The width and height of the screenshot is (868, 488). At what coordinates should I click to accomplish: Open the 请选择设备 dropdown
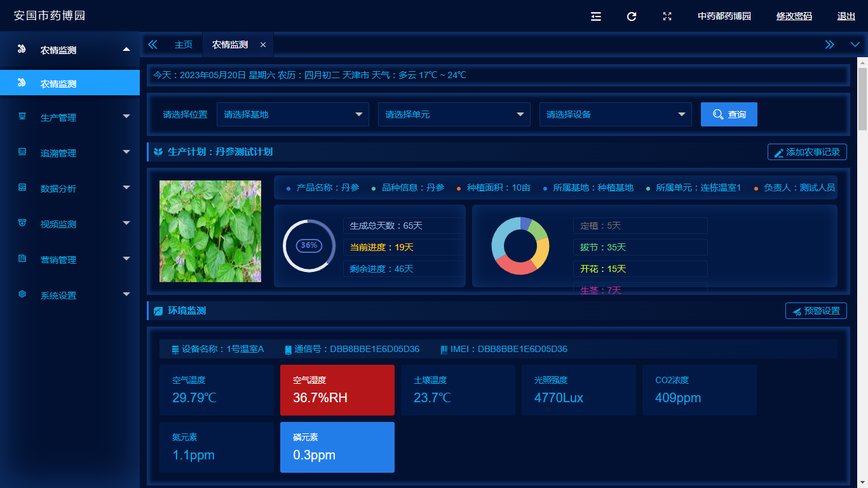click(615, 114)
